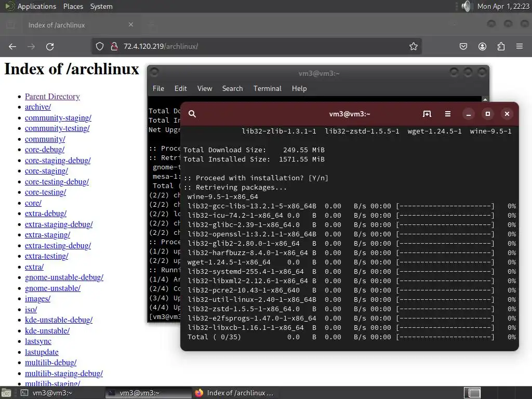The image size is (532, 399).
Task: Open Search menu in the back terminal
Action: pyautogui.click(x=232, y=88)
